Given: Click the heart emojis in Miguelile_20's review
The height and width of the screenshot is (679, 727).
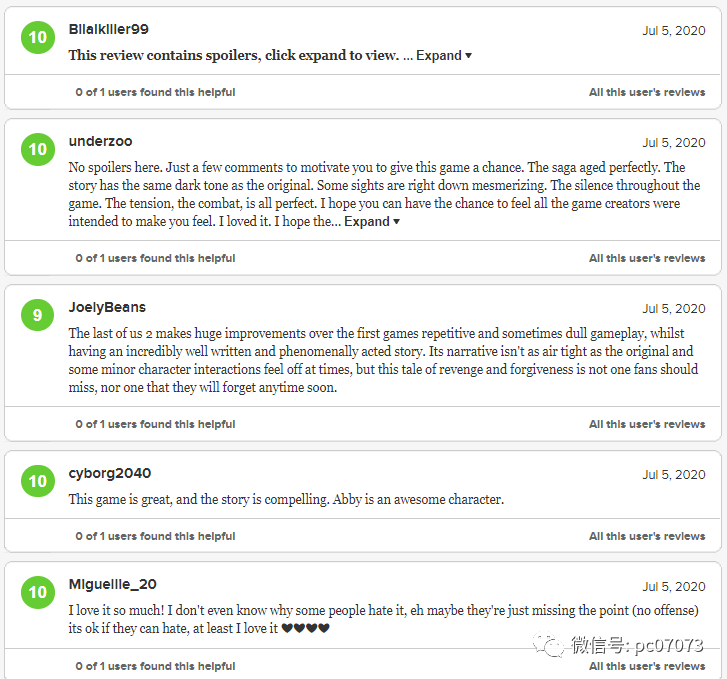Looking at the screenshot, I should 305,629.
